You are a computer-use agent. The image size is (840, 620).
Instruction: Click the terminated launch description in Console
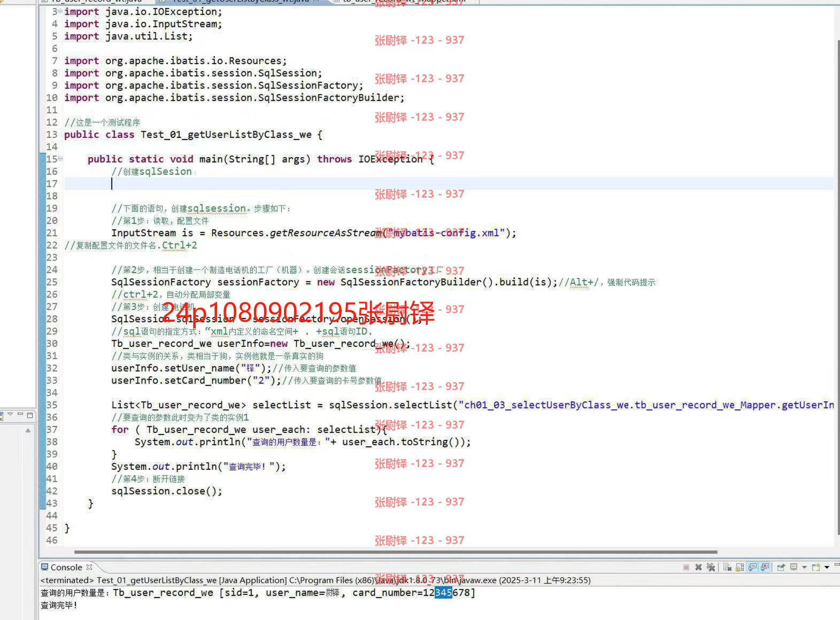(315, 580)
